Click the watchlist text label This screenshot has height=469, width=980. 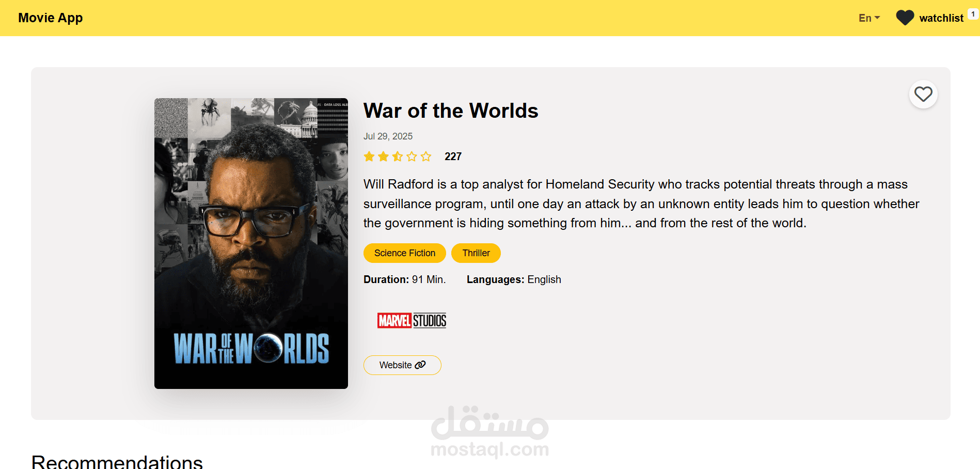(x=941, y=18)
